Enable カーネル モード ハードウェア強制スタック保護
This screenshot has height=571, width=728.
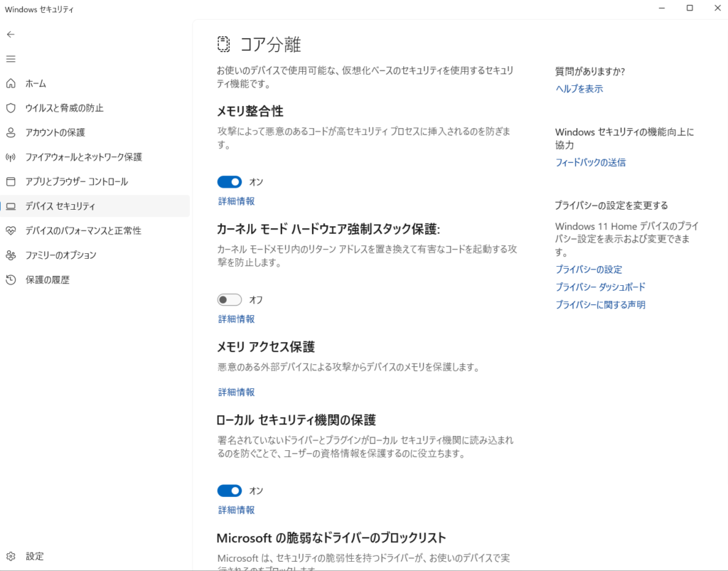pyautogui.click(x=229, y=299)
